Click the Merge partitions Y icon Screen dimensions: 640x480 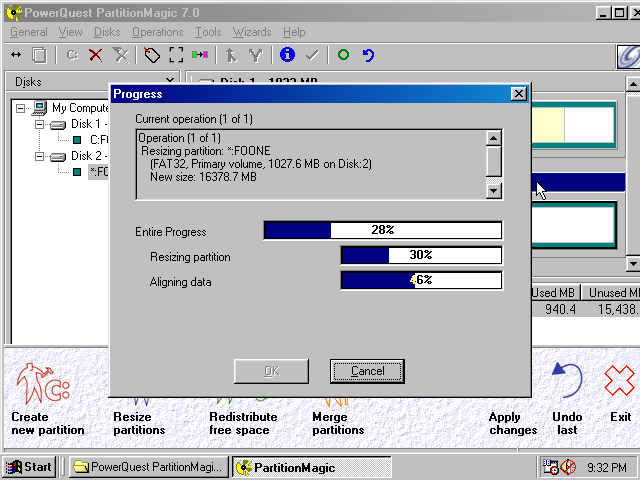click(256, 55)
